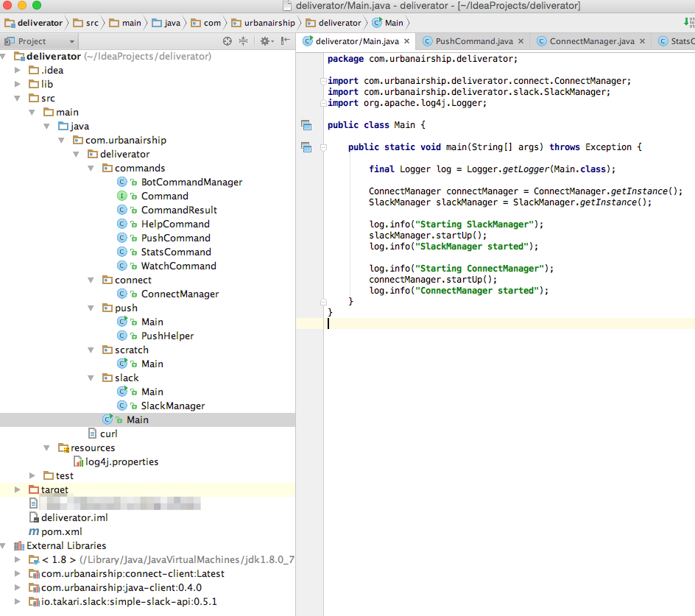Open the Project panel gear settings

click(266, 41)
